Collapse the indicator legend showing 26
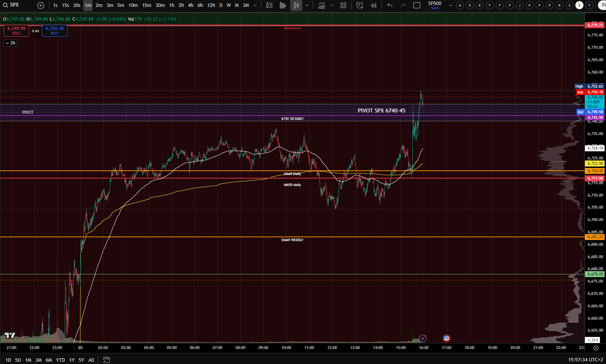606x364 pixels. pos(10,43)
